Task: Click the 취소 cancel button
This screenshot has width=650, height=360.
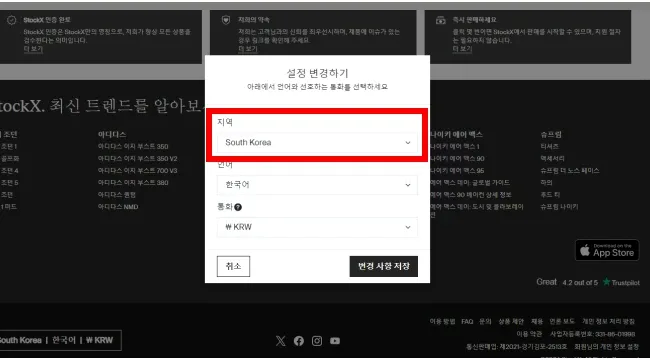Action: click(x=233, y=266)
